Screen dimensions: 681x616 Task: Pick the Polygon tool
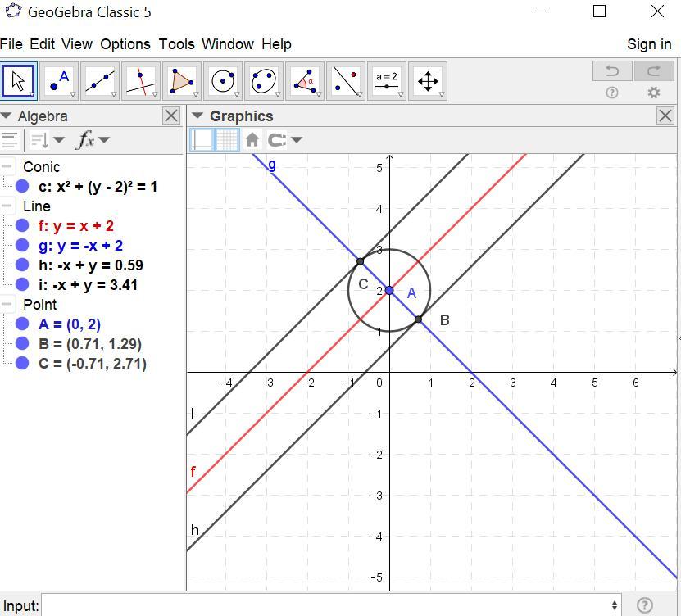tap(182, 81)
